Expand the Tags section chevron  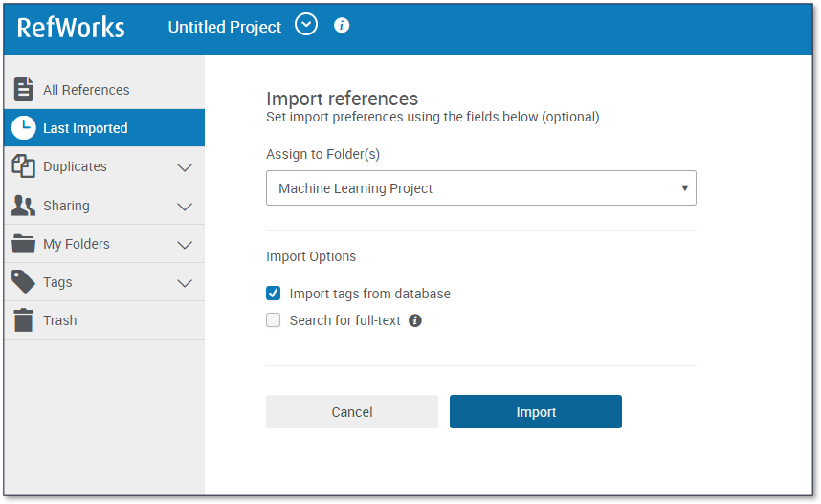click(185, 283)
